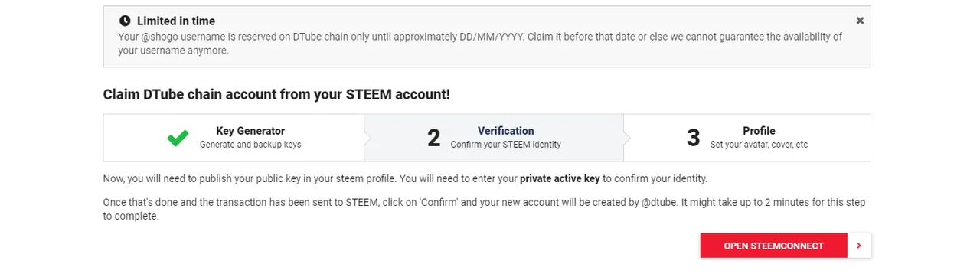Image resolution: width=980 pixels, height=277 pixels.
Task: Click the Profile step title text
Action: click(x=759, y=131)
